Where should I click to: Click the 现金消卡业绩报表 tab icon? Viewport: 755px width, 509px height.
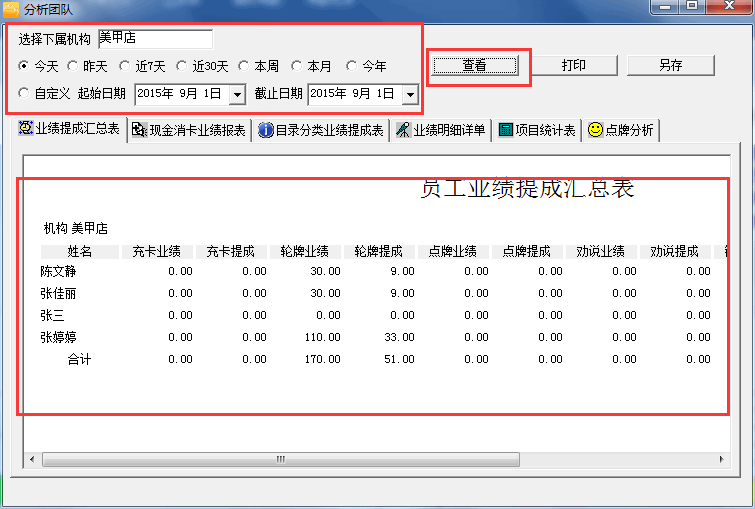tap(139, 130)
